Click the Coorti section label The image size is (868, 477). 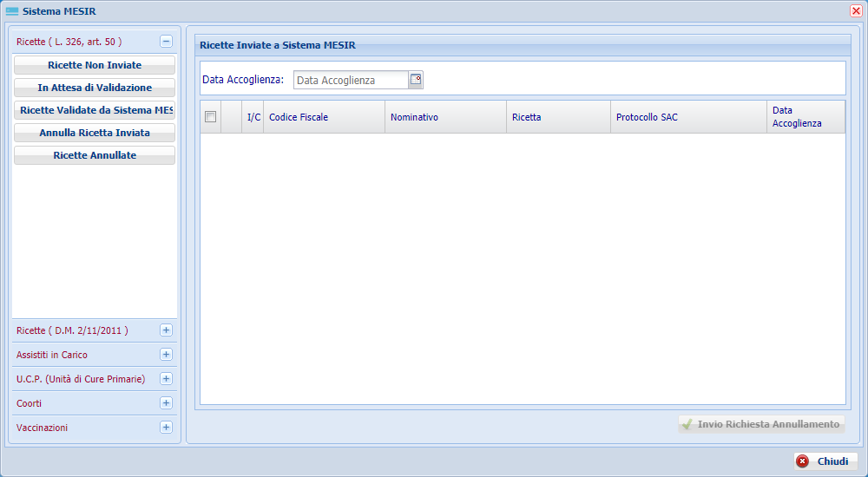coord(29,403)
